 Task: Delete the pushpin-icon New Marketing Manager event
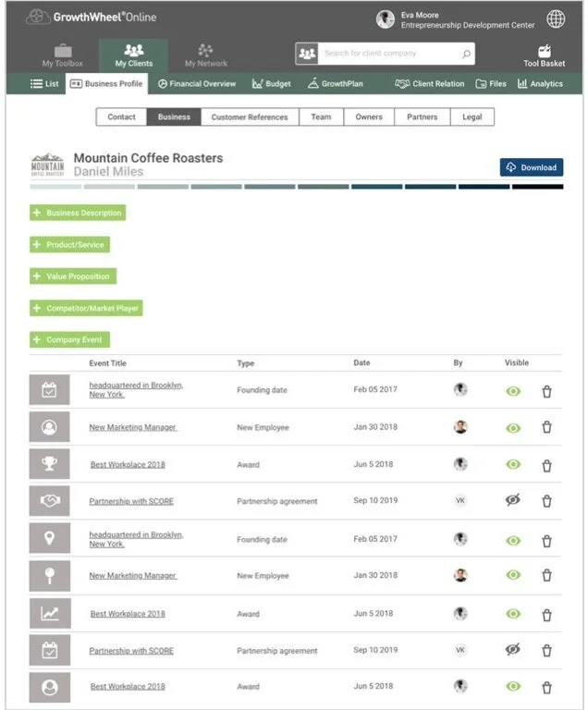coord(546,575)
